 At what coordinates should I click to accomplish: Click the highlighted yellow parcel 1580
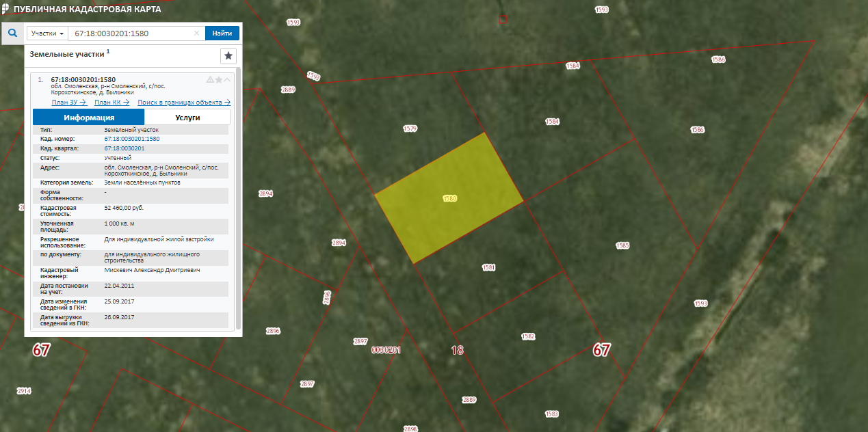tap(449, 198)
